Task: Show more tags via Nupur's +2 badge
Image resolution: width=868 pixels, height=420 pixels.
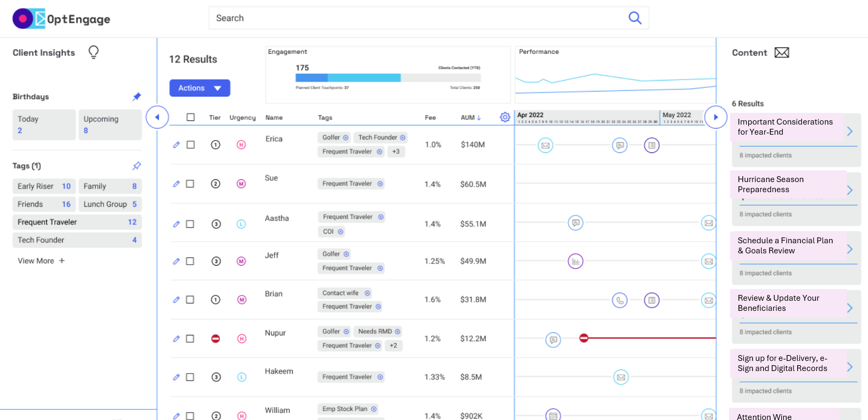Action: click(394, 345)
